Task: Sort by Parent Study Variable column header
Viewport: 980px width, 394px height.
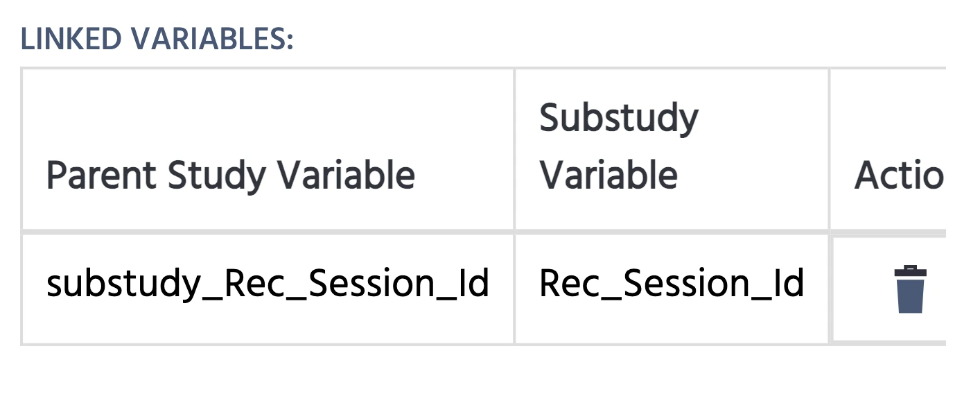Action: (268, 149)
